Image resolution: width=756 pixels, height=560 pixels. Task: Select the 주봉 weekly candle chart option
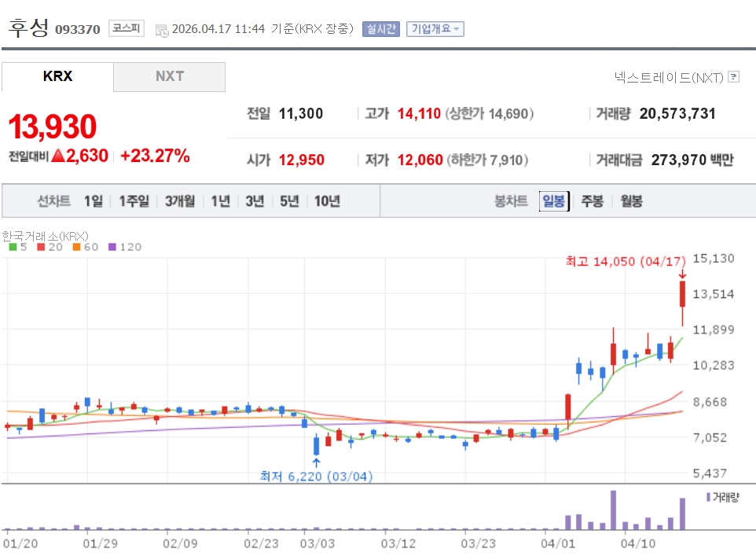592,201
